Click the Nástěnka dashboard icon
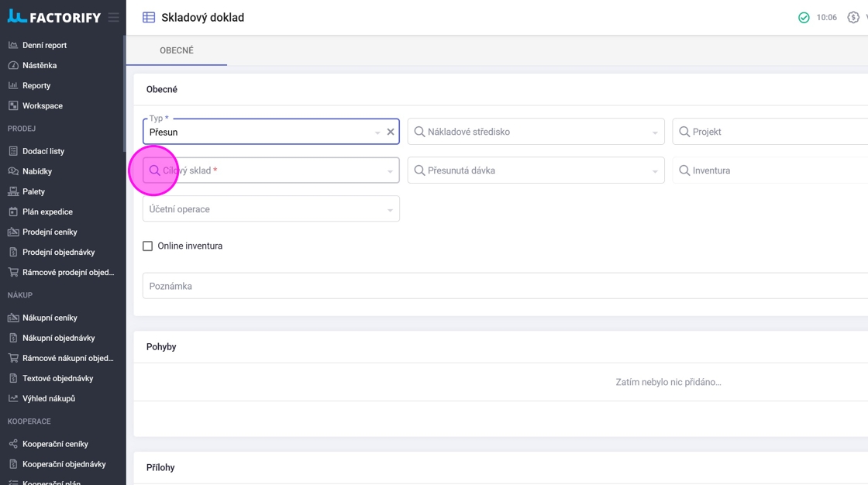The width and height of the screenshot is (868, 485). click(x=13, y=65)
